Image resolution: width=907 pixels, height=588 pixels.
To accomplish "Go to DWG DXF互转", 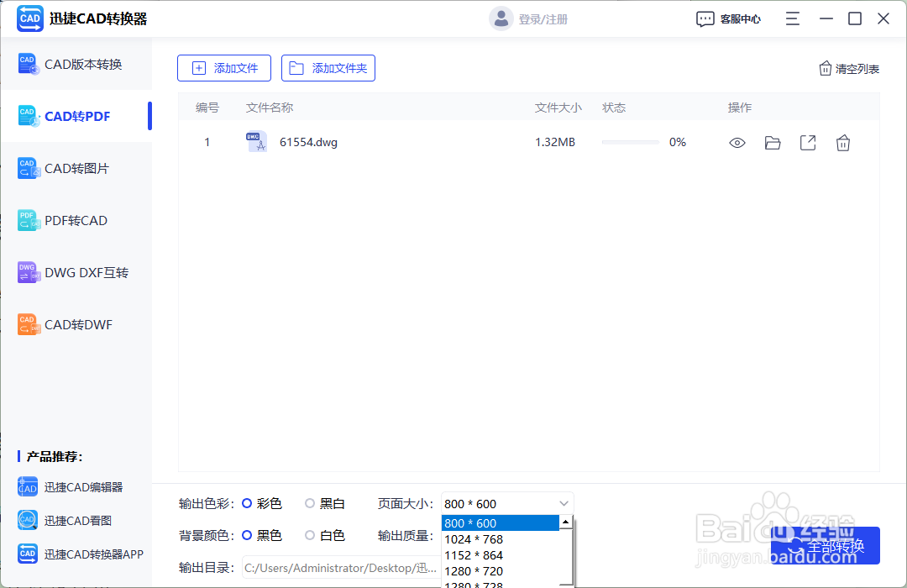I will click(76, 273).
